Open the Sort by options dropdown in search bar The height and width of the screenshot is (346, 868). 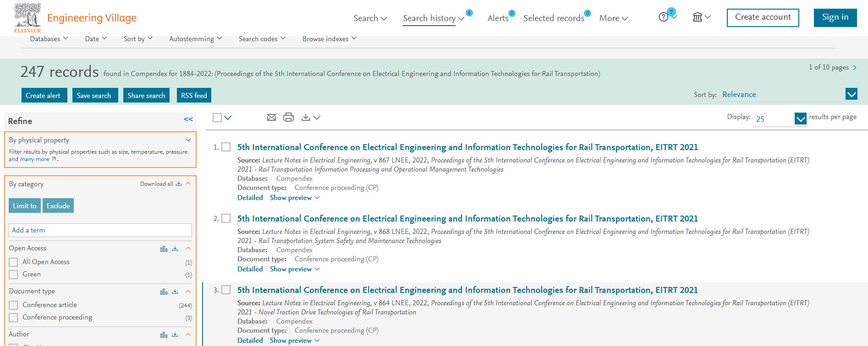click(x=138, y=39)
